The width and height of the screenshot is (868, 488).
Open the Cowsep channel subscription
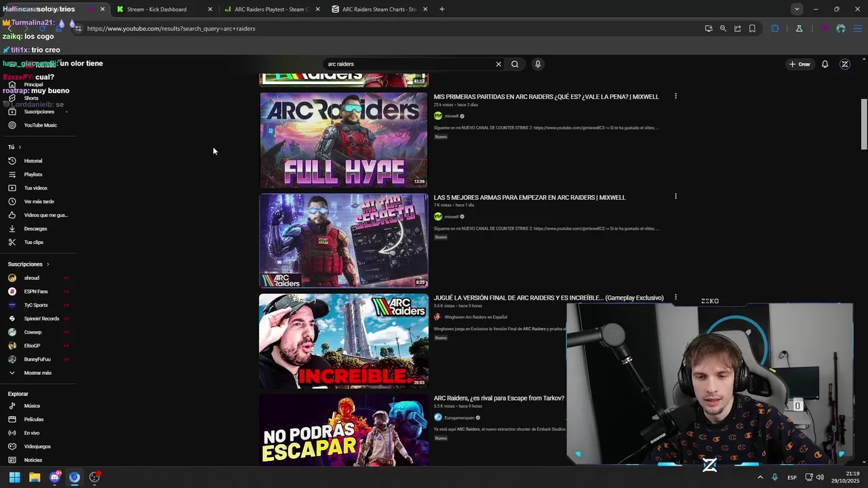tap(33, 332)
